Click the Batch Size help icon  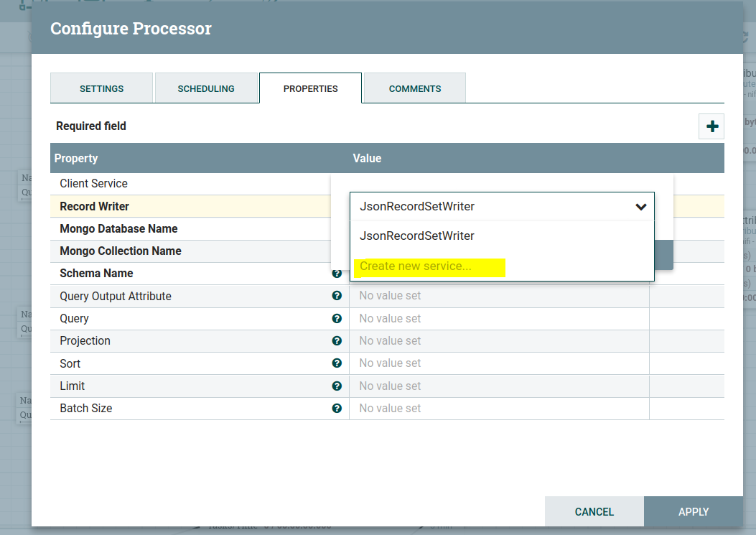click(x=337, y=408)
